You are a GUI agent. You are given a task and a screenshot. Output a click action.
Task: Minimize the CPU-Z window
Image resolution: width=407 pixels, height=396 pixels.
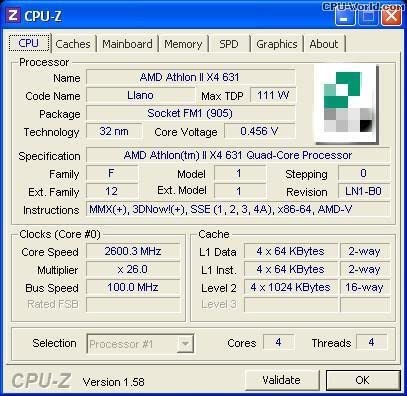344,16
